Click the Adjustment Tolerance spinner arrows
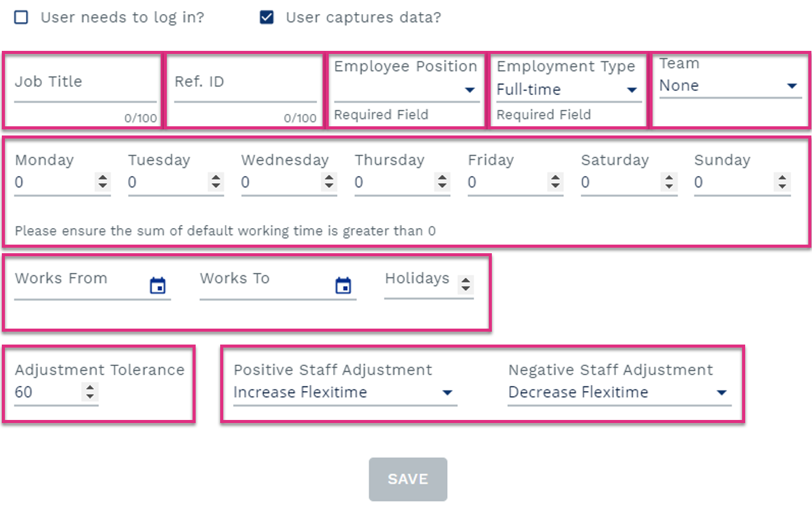 click(x=90, y=392)
